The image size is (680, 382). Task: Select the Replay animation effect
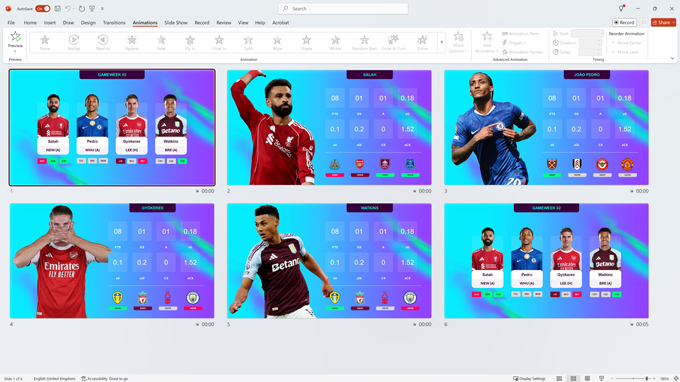click(x=74, y=43)
